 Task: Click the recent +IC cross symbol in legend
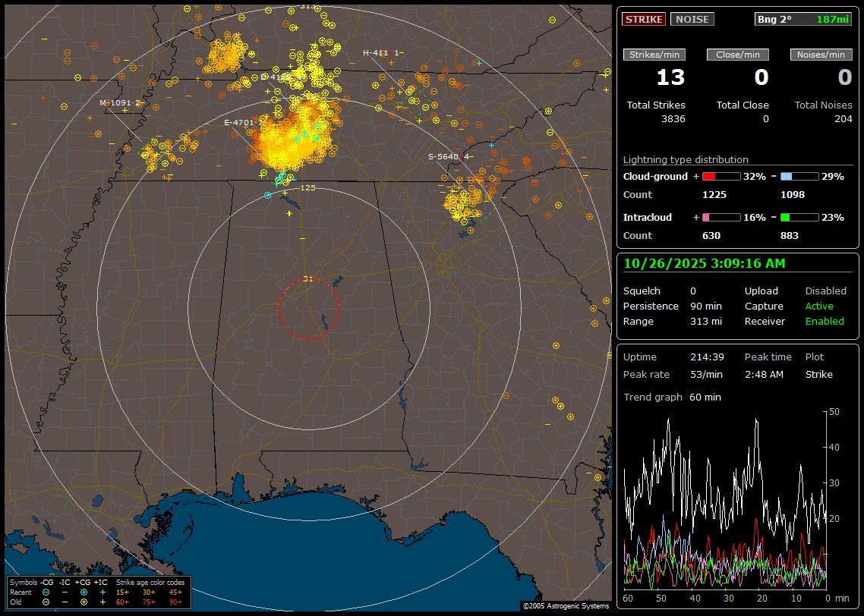tap(102, 592)
